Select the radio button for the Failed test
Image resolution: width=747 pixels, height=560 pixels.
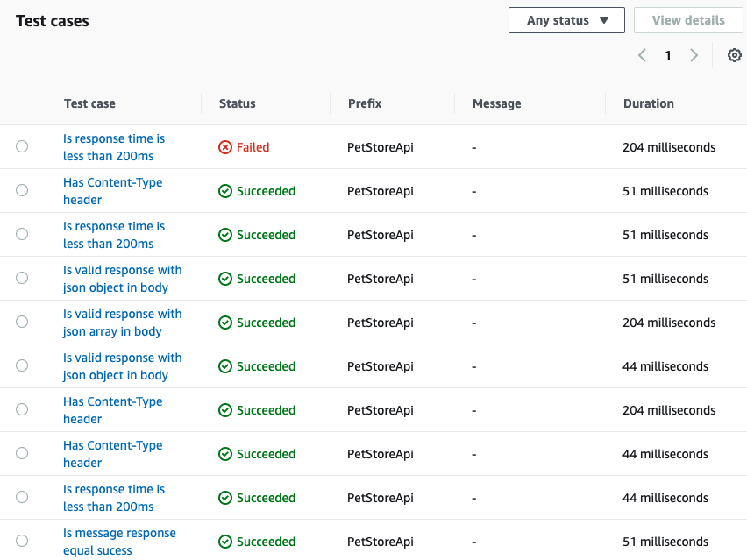(22, 146)
